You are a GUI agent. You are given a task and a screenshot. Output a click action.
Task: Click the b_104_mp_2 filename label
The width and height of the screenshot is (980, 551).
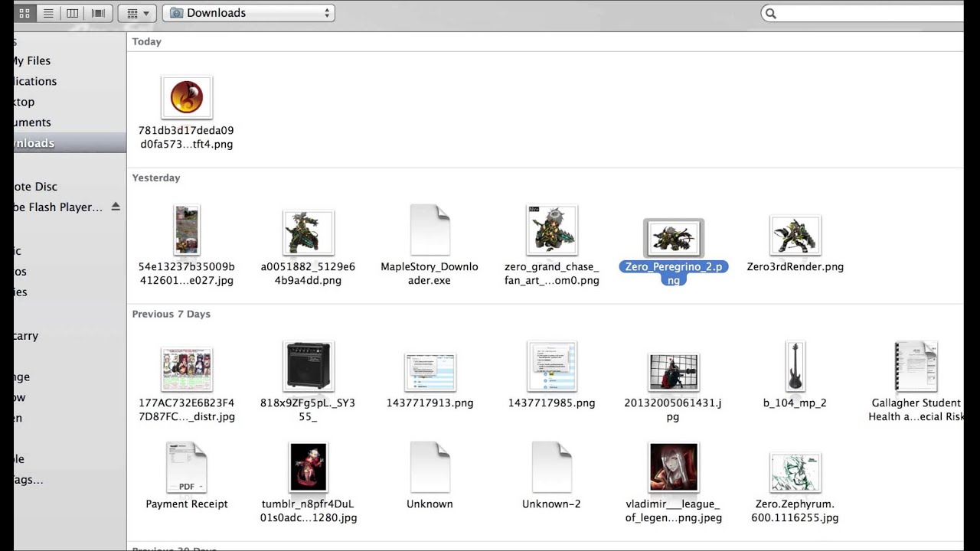point(795,403)
